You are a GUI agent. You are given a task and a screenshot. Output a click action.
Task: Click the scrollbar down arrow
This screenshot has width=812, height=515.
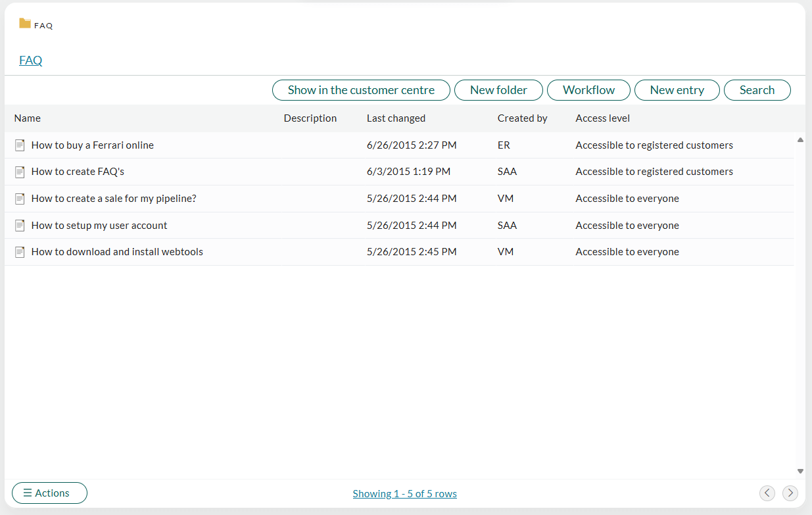coord(800,471)
